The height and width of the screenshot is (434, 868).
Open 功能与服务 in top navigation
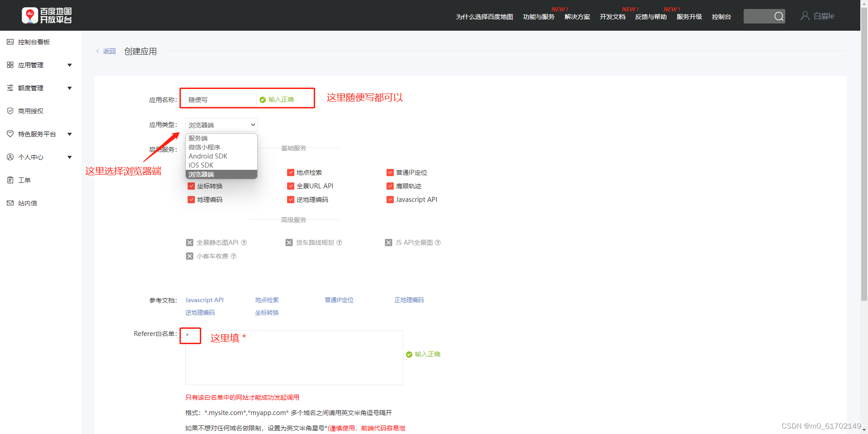tap(539, 17)
